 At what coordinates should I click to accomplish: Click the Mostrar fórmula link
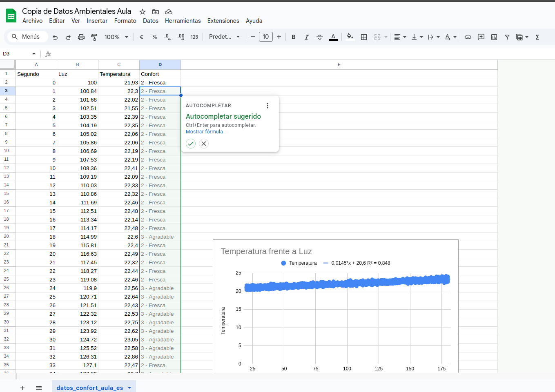(204, 132)
